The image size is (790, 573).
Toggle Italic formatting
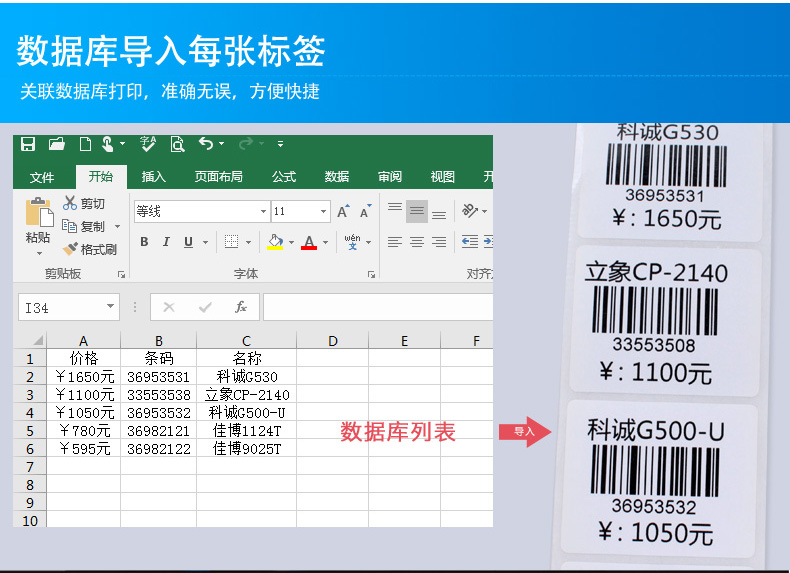pos(166,242)
